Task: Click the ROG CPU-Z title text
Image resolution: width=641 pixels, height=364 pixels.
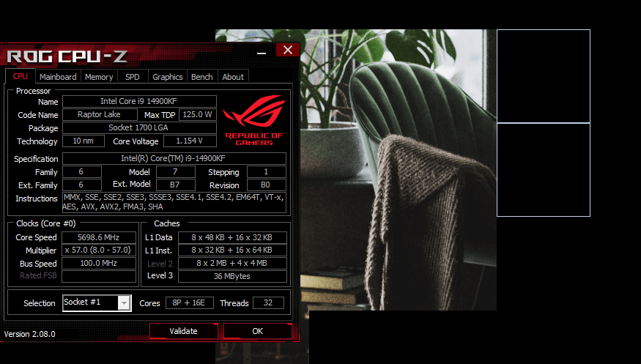Action: (67, 56)
